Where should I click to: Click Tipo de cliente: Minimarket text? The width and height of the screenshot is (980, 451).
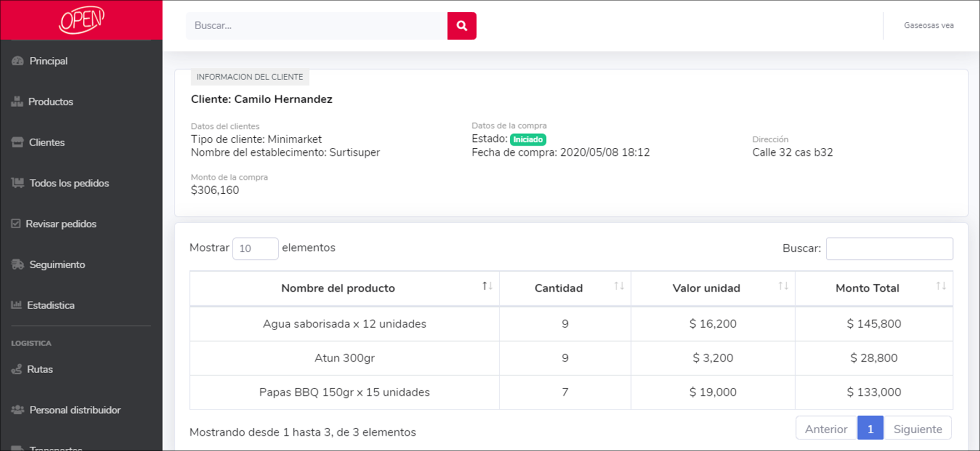point(256,139)
